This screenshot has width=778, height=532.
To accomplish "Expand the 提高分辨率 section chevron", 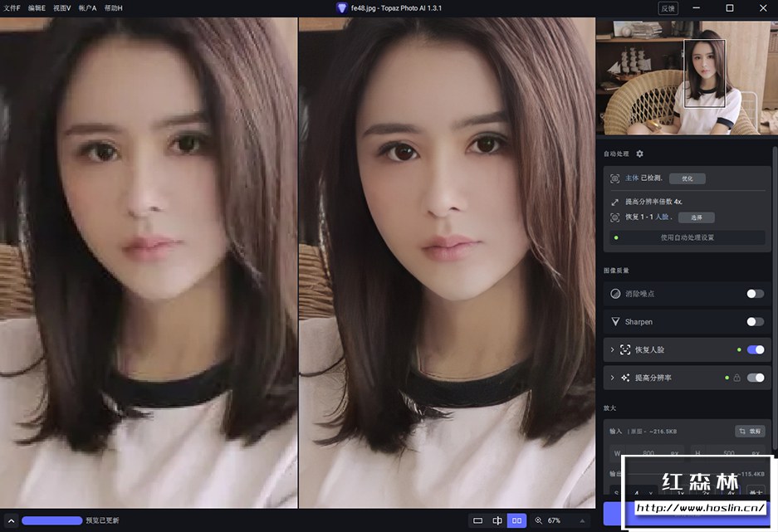I will 612,378.
